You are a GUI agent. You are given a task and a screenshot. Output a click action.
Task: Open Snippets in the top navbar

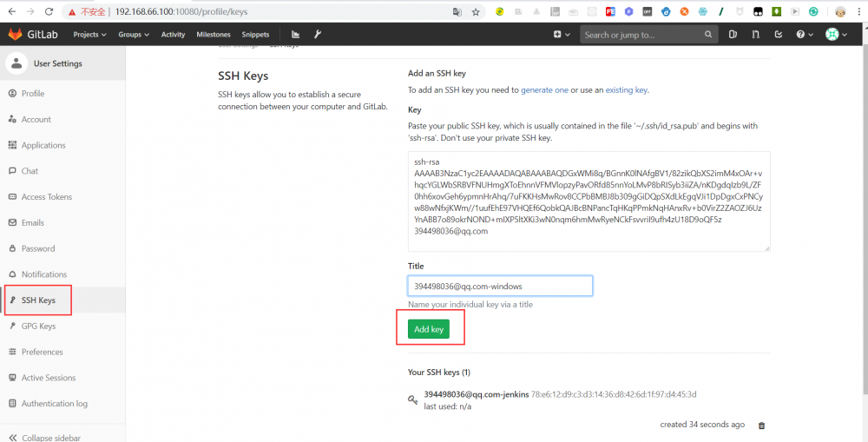(x=255, y=35)
